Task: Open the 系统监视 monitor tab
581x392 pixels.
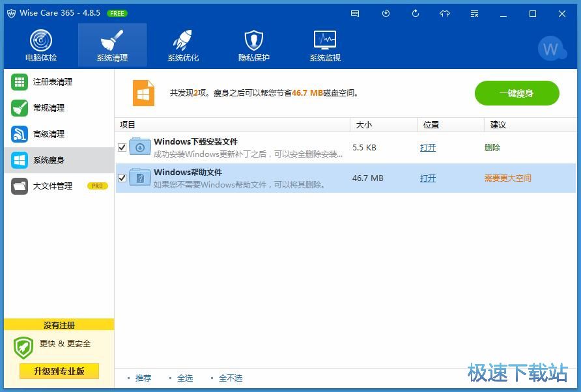Action: tap(325, 45)
